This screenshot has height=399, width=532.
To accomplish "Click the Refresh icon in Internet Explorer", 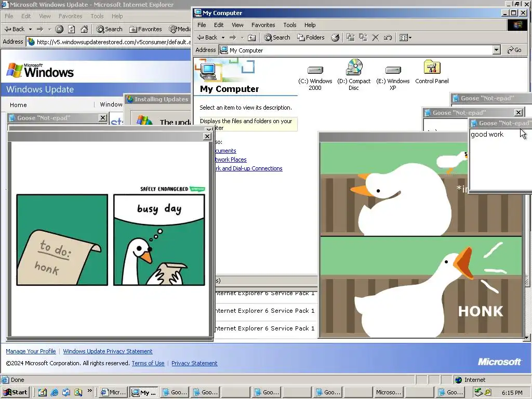I will pos(71,29).
